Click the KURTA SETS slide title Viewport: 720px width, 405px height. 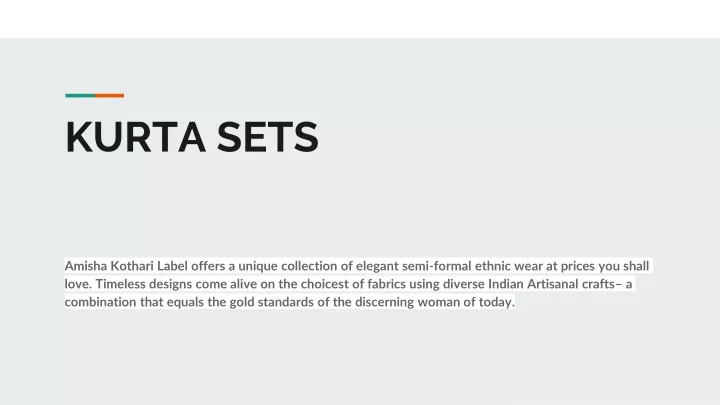click(x=191, y=136)
